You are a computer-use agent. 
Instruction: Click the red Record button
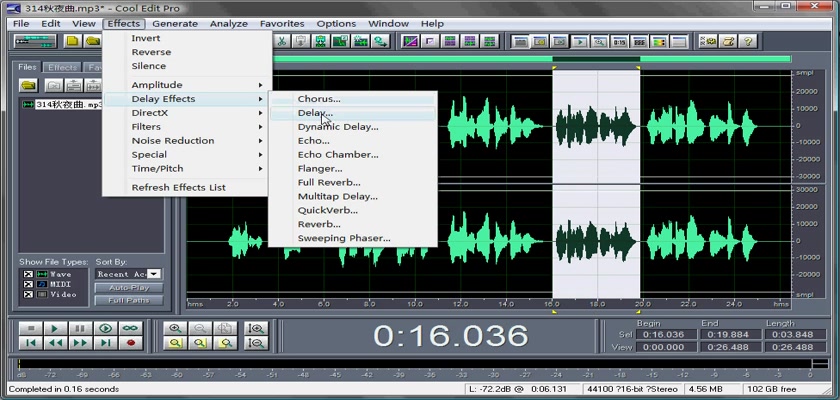click(130, 343)
